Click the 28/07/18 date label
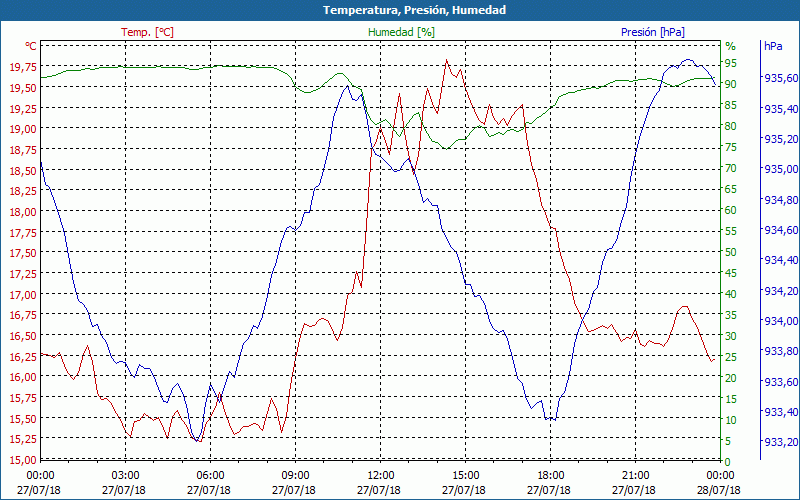 [718, 490]
